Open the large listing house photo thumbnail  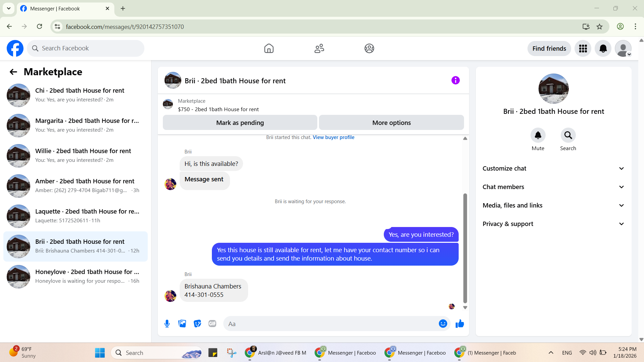pyautogui.click(x=553, y=89)
